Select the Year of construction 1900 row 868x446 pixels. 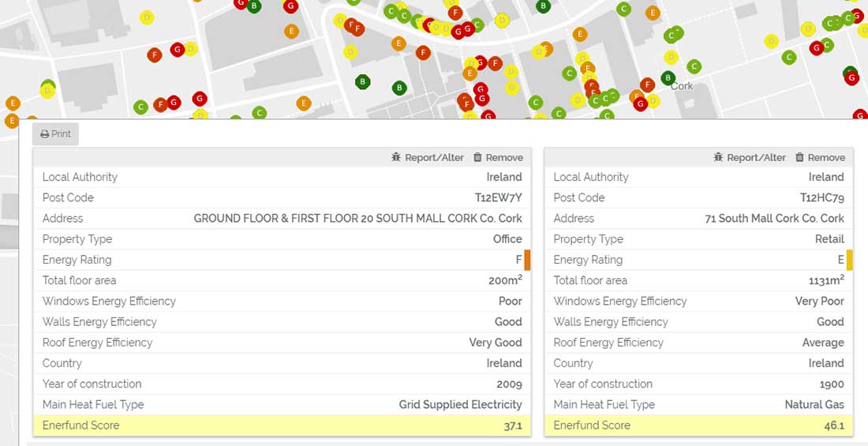(698, 384)
